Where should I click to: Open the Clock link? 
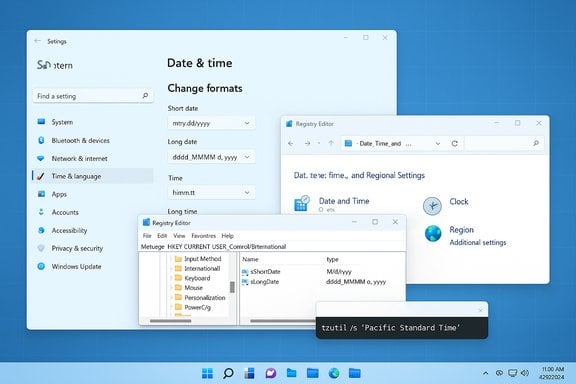459,201
